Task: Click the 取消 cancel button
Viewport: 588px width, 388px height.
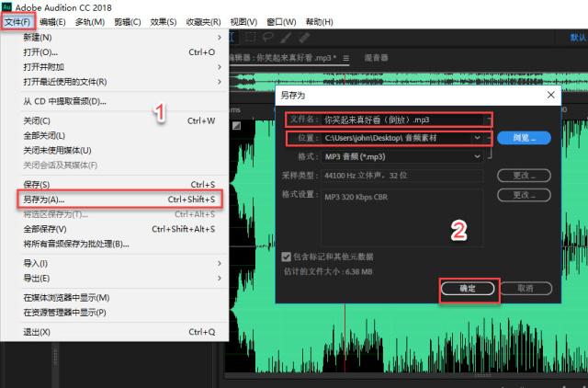Action: tap(526, 288)
